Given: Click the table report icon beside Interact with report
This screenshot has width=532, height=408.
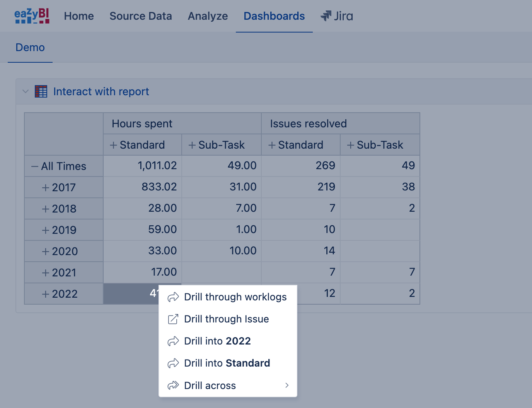Looking at the screenshot, I should click(x=41, y=91).
